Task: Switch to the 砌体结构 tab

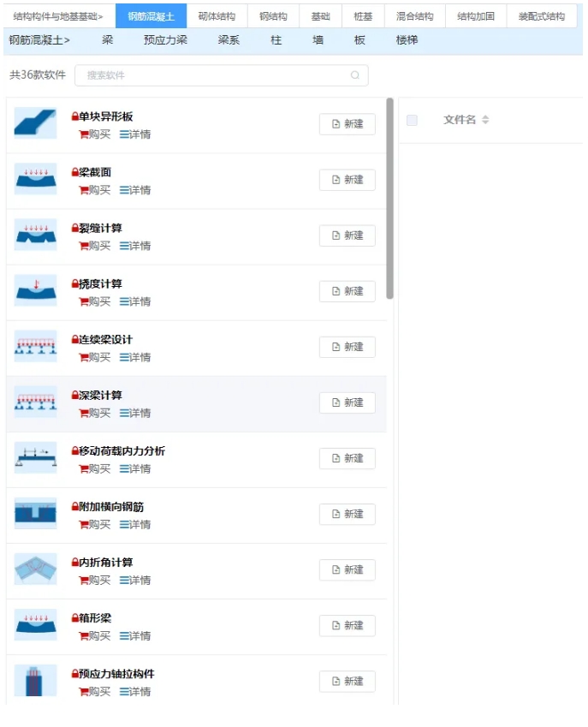Action: pyautogui.click(x=217, y=16)
